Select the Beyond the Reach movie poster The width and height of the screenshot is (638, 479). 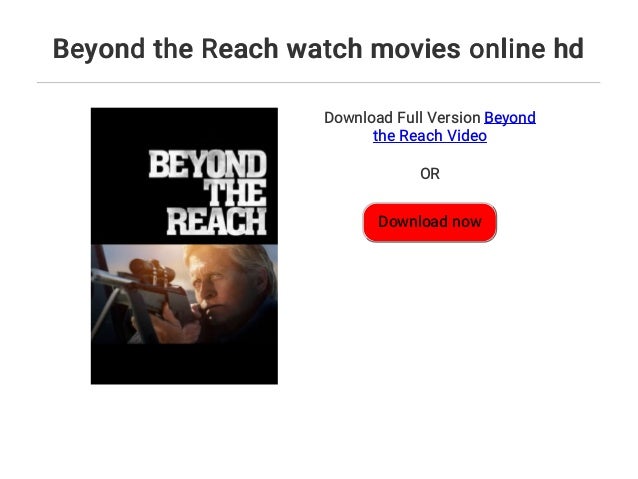coord(184,246)
